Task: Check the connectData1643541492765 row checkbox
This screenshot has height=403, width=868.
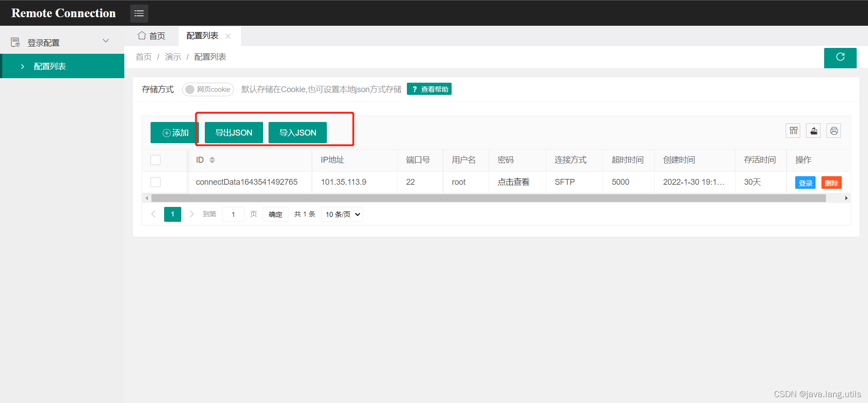Action: tap(156, 182)
